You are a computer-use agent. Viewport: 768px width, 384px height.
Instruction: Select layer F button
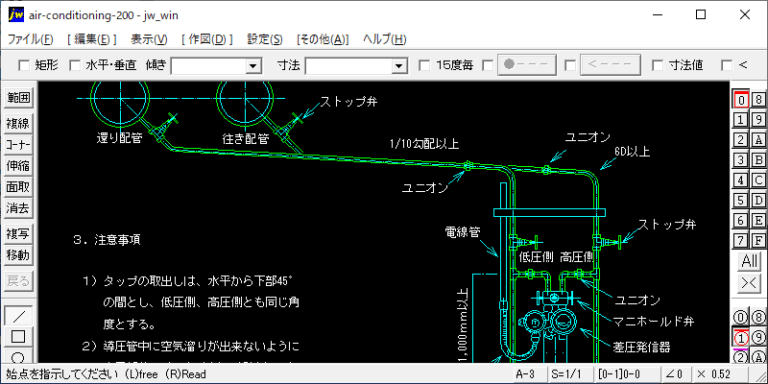click(759, 240)
